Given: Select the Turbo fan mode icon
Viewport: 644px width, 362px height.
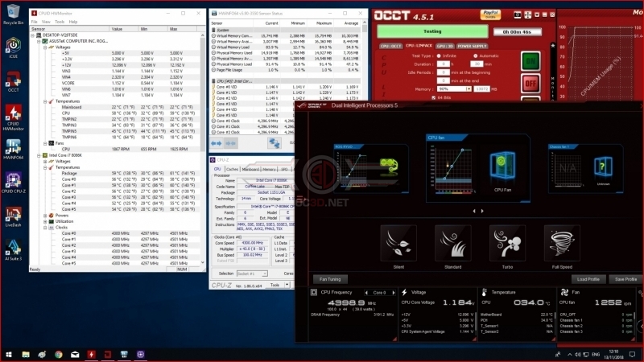Looking at the screenshot, I should tap(507, 243).
